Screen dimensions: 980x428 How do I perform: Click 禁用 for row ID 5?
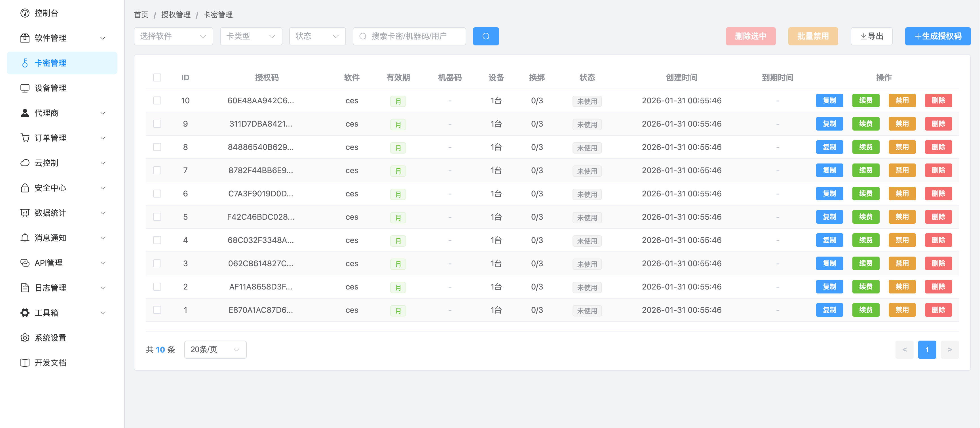click(x=902, y=217)
